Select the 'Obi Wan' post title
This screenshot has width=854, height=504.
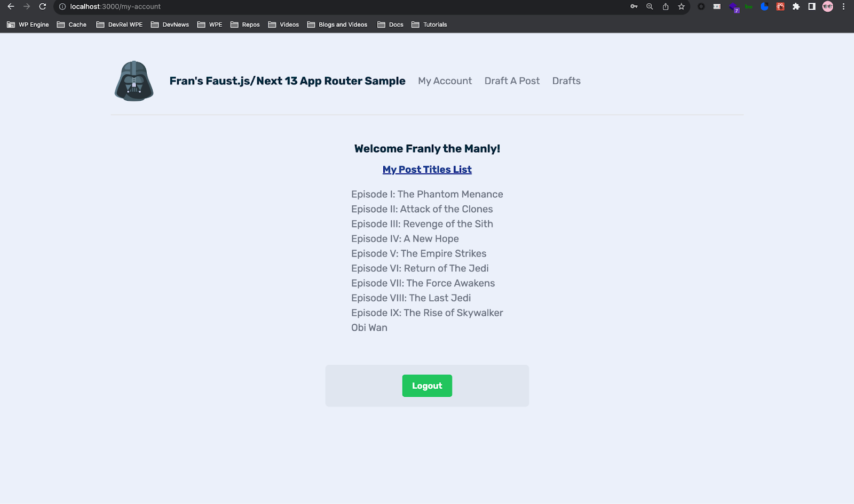coord(369,328)
